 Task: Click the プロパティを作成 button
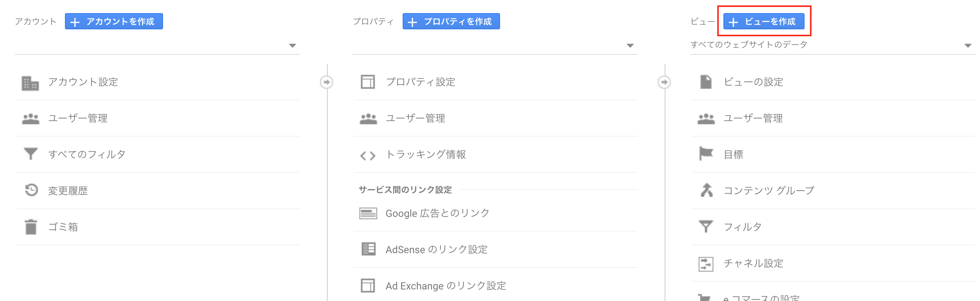[451, 22]
